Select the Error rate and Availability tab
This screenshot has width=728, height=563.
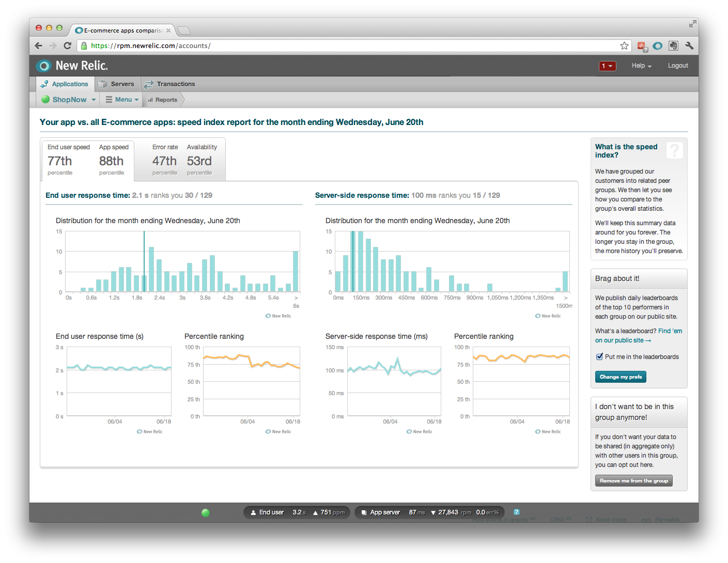[181, 160]
